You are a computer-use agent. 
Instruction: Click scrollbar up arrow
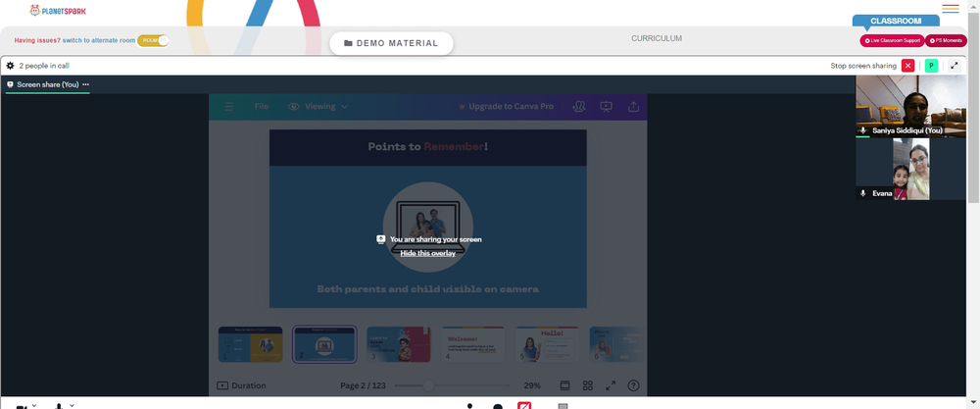[x=973, y=4]
